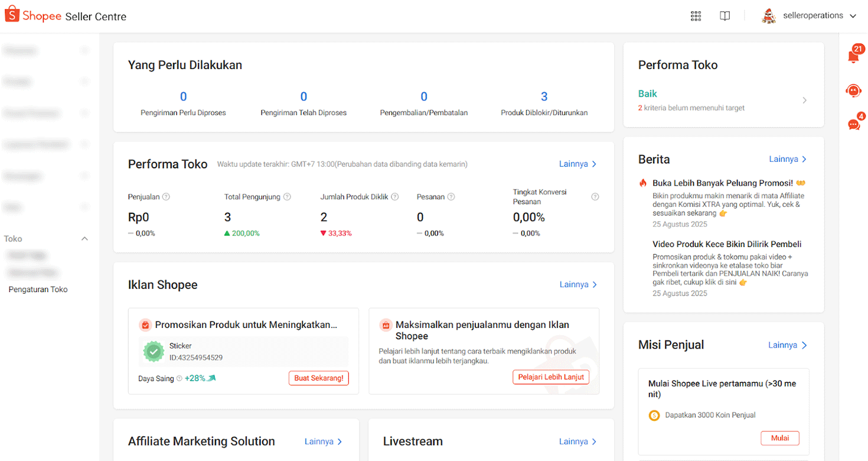Open Produk Diblokir/Diturunkan count of 3
The width and height of the screenshot is (868, 461).
pyautogui.click(x=544, y=97)
